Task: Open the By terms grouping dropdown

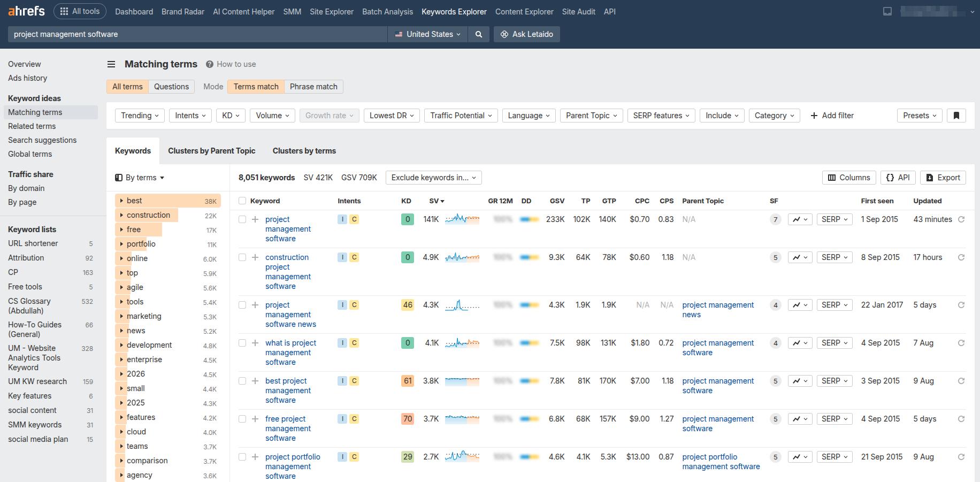Action: tap(140, 178)
